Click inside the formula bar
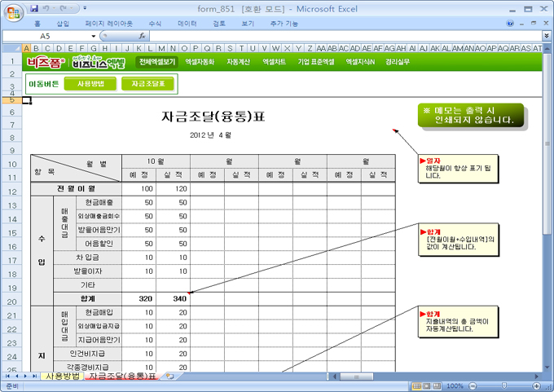 [345, 36]
